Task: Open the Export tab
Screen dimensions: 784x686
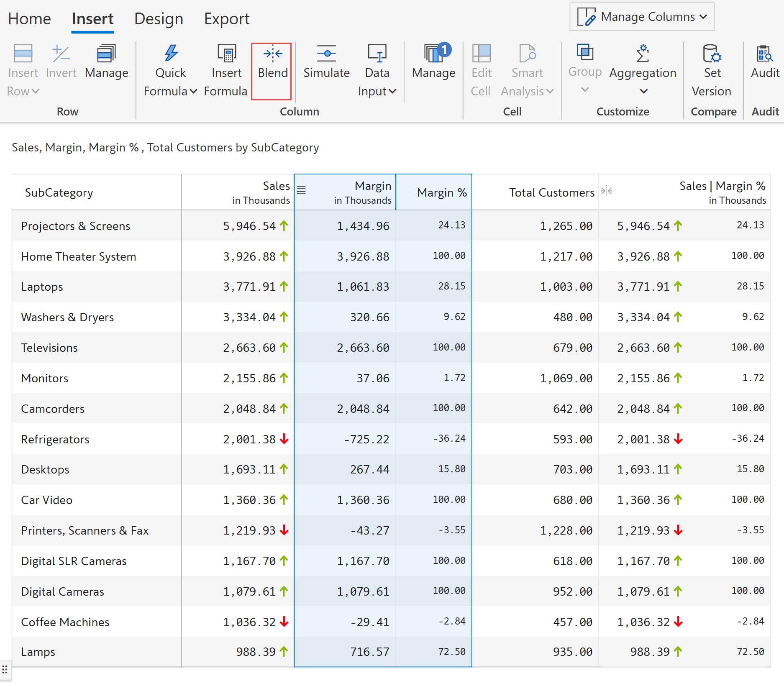Action: [x=227, y=19]
